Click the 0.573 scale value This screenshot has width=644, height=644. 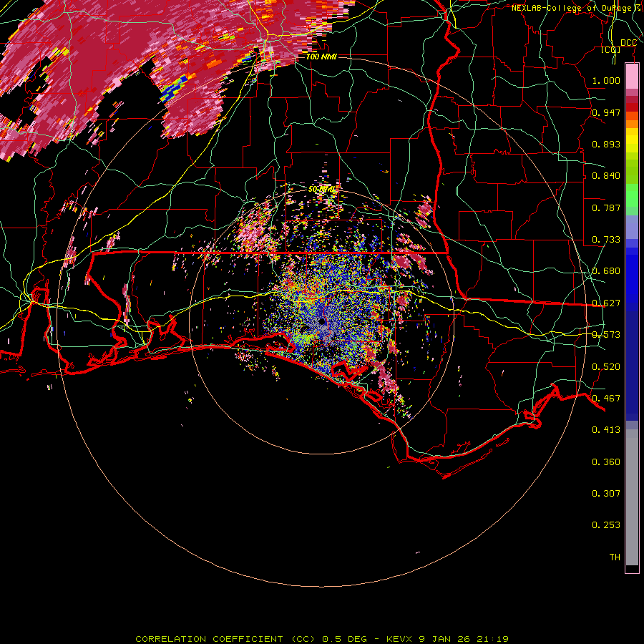(606, 335)
